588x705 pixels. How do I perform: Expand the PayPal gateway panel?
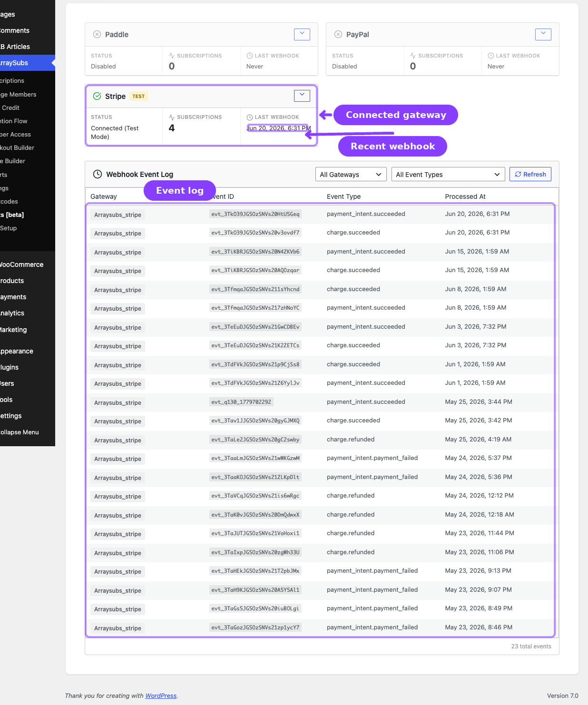(x=543, y=34)
